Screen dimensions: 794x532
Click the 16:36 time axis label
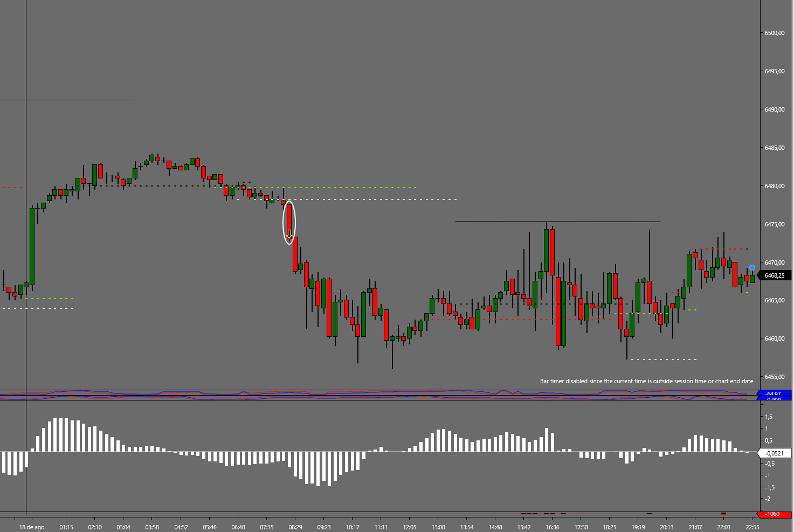tap(553, 527)
